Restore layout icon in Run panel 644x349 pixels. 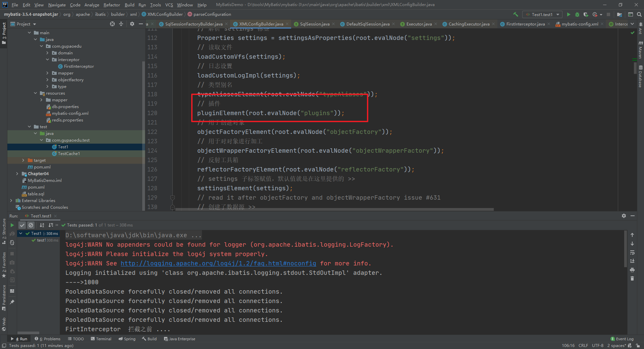click(x=12, y=291)
